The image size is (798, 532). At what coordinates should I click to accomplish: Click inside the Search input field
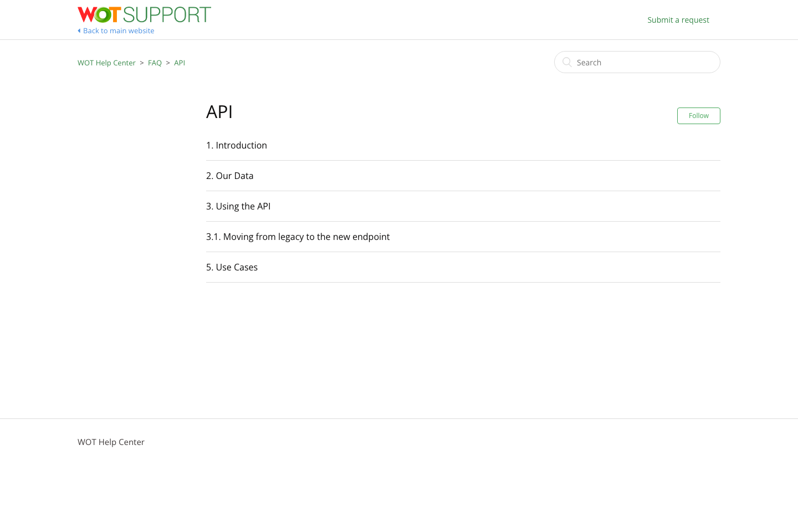click(x=637, y=62)
